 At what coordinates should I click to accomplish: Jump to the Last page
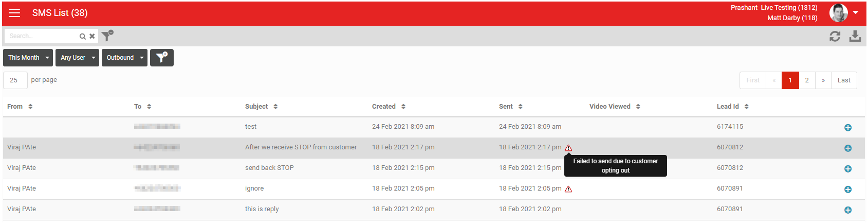coord(844,80)
